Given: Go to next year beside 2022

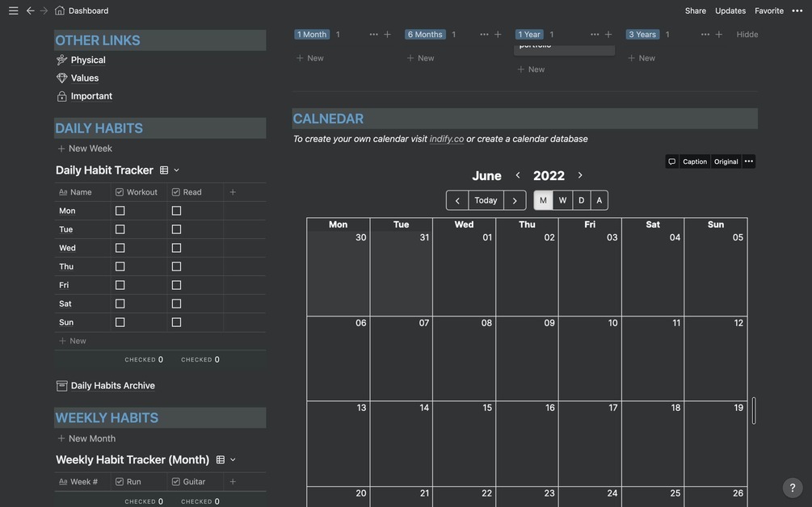Looking at the screenshot, I should coord(580,175).
